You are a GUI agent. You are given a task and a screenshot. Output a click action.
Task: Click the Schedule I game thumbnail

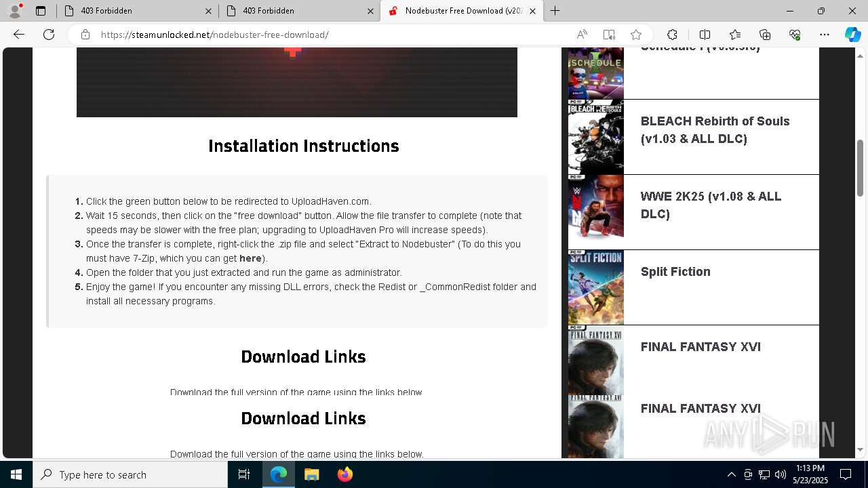595,73
